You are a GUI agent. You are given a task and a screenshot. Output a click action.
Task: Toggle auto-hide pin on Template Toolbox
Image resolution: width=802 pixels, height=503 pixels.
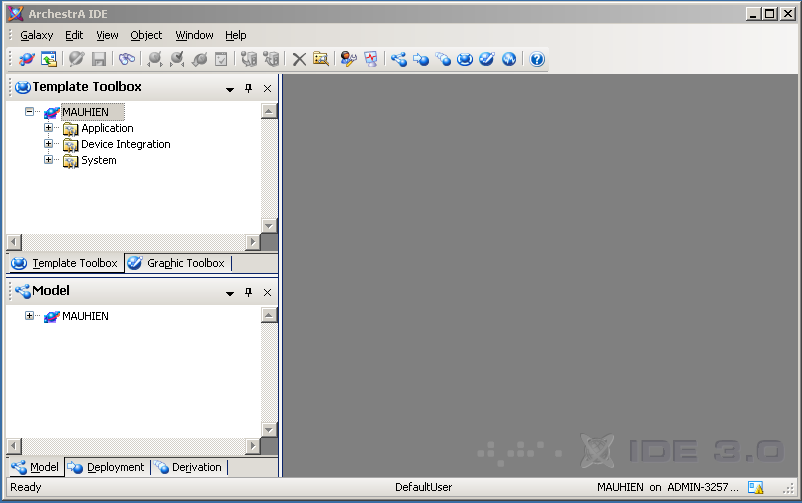[249, 88]
